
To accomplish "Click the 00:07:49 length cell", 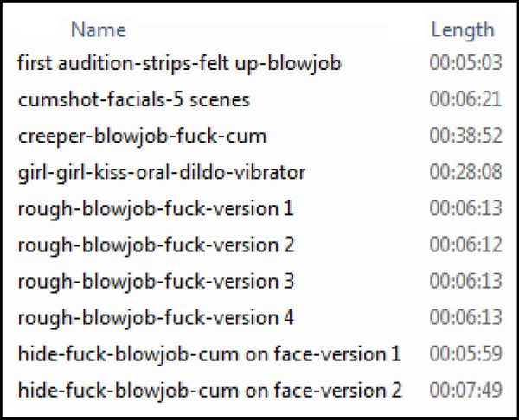I will pyautogui.click(x=465, y=390).
